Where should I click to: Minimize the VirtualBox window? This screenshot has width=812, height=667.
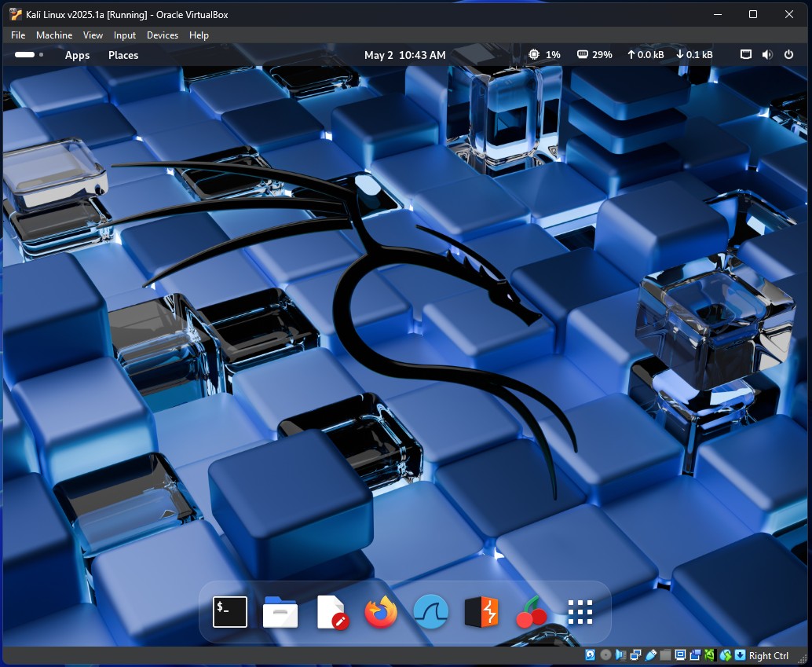point(718,14)
